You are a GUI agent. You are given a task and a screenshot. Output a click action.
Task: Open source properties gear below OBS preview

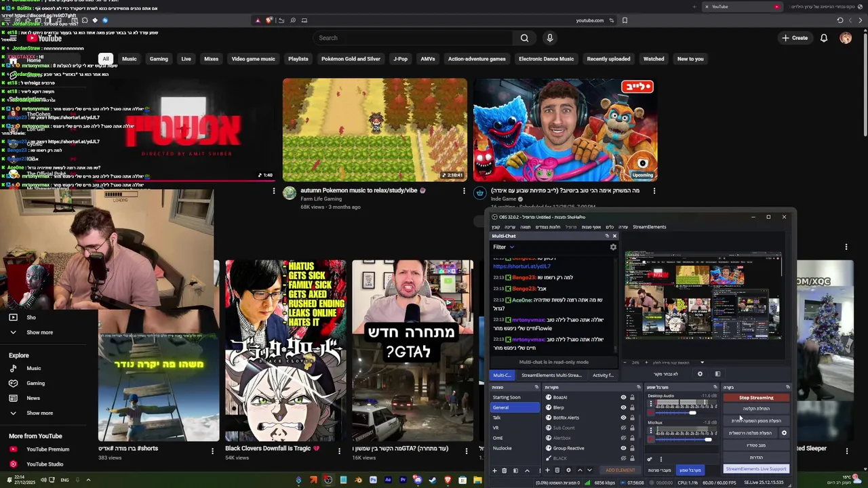pyautogui.click(x=700, y=373)
